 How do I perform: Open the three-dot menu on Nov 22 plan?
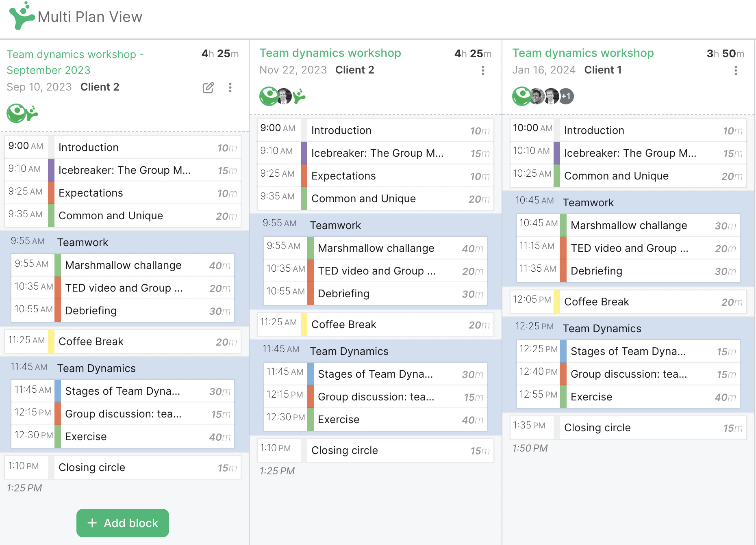(x=483, y=71)
